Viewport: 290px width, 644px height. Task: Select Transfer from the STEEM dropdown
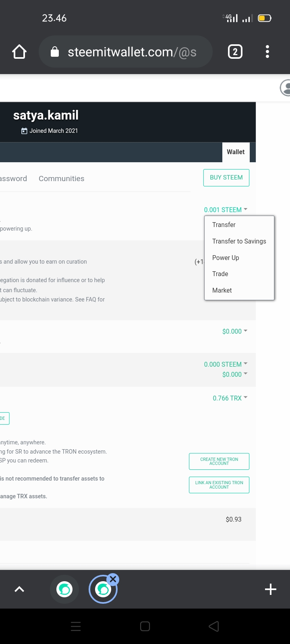(224, 225)
